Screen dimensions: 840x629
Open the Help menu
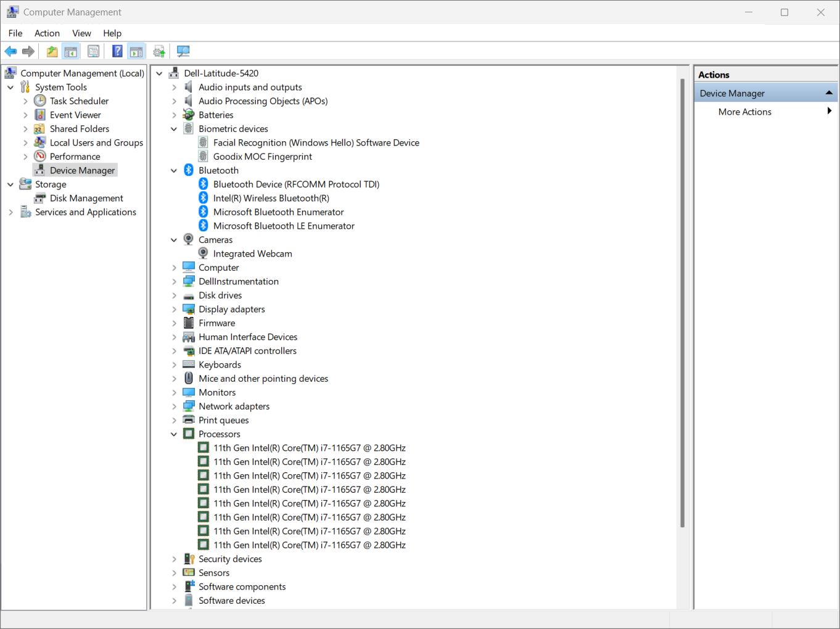(112, 33)
